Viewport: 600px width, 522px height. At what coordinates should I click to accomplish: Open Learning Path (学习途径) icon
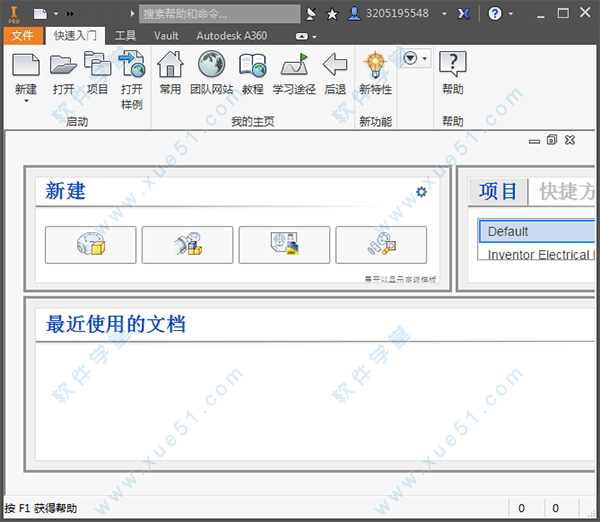294,64
